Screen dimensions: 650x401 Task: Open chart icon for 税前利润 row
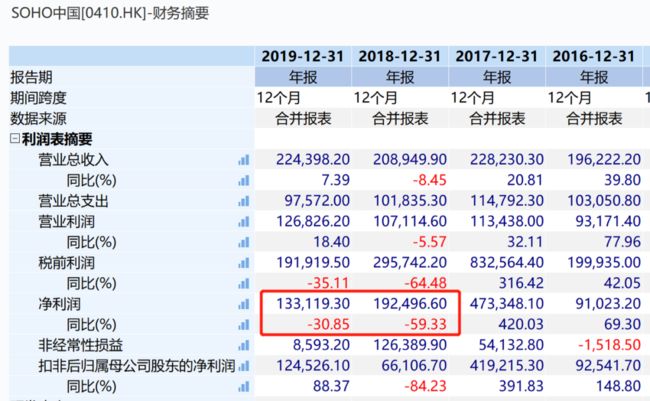[244, 263]
